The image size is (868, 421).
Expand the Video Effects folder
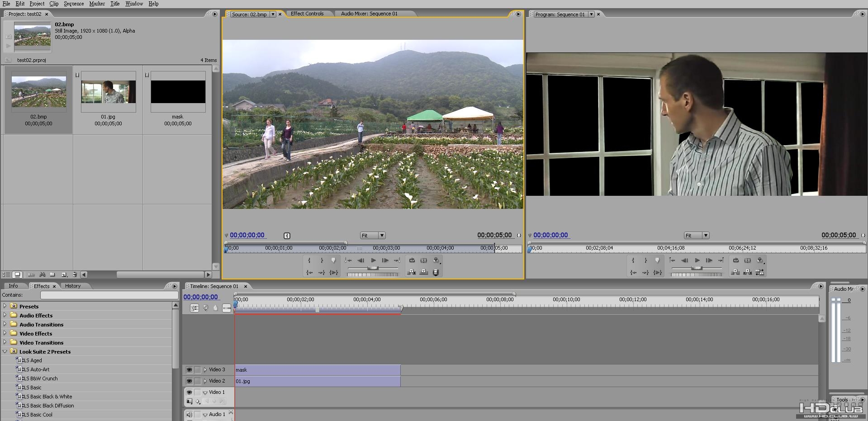[5, 333]
